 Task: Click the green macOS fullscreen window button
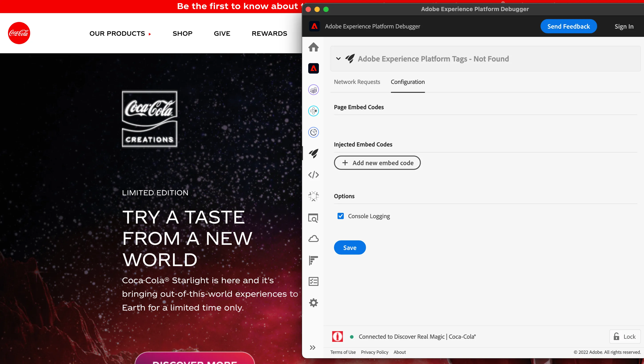point(326,9)
